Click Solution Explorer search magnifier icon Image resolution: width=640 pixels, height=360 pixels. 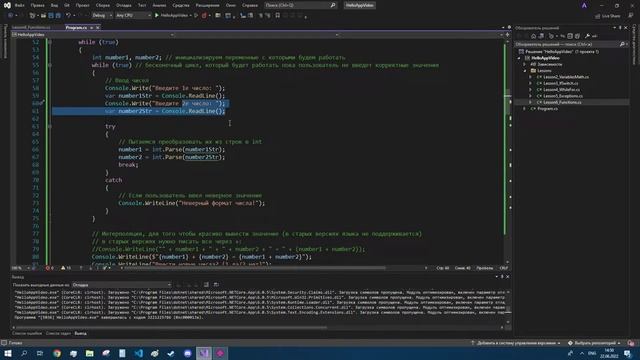tap(622, 44)
